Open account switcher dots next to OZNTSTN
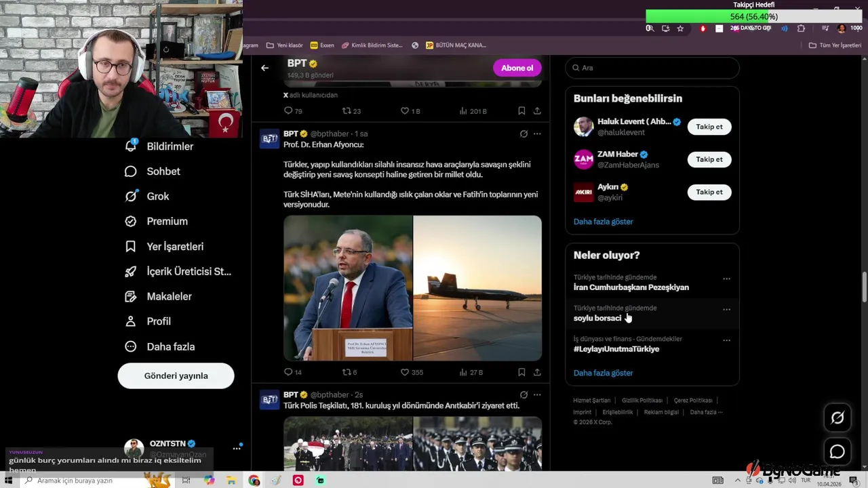868x488 pixels. (237, 448)
